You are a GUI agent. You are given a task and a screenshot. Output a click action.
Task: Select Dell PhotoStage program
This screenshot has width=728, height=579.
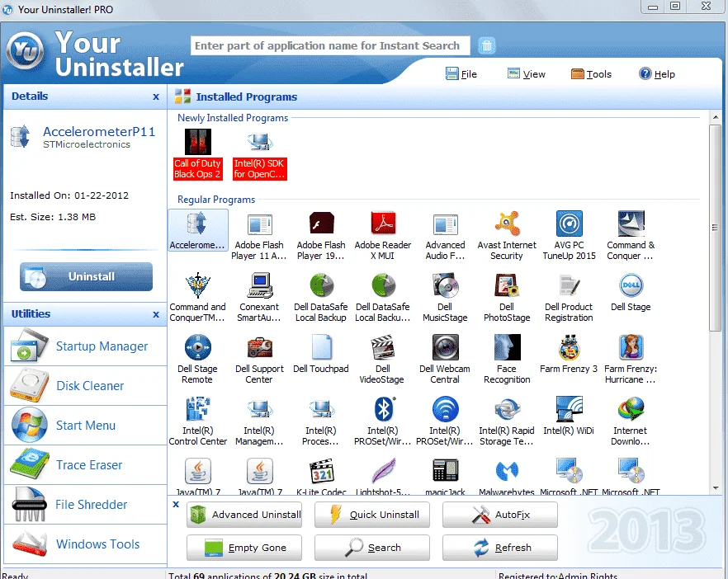pos(507,298)
